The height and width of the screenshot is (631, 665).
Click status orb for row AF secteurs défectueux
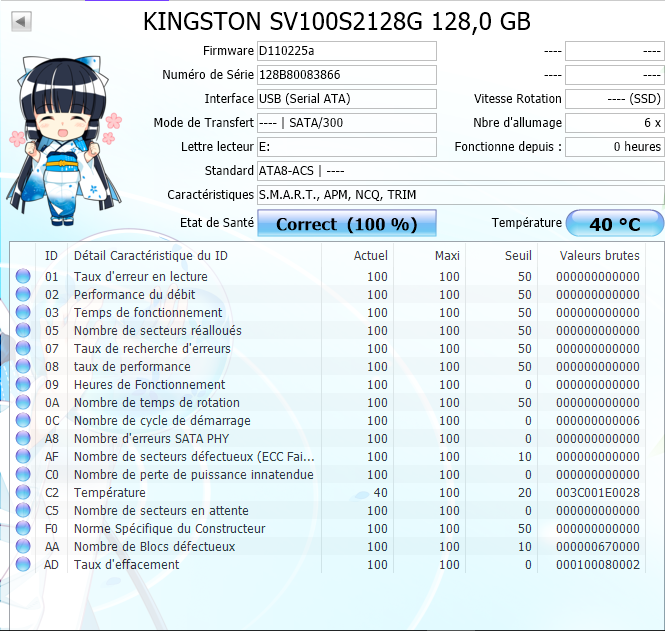[x=23, y=456]
